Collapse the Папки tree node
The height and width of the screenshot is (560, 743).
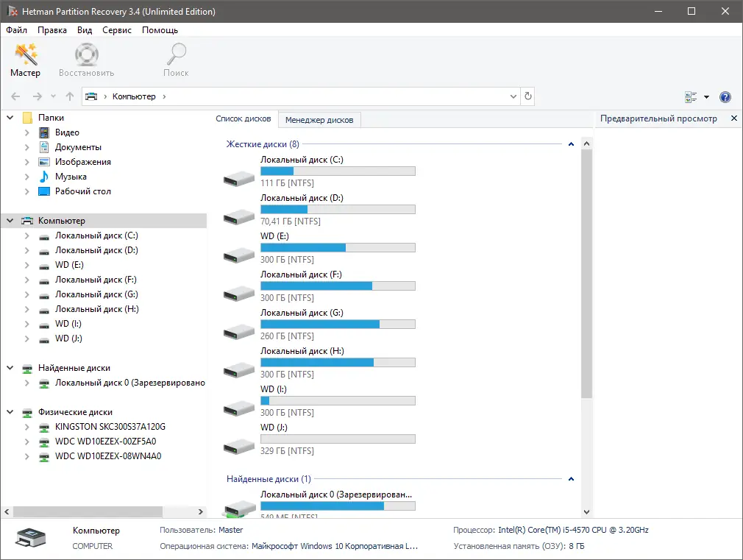click(10, 117)
